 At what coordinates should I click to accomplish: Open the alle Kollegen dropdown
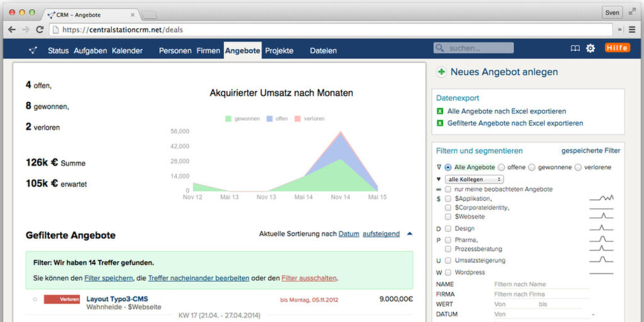click(474, 180)
